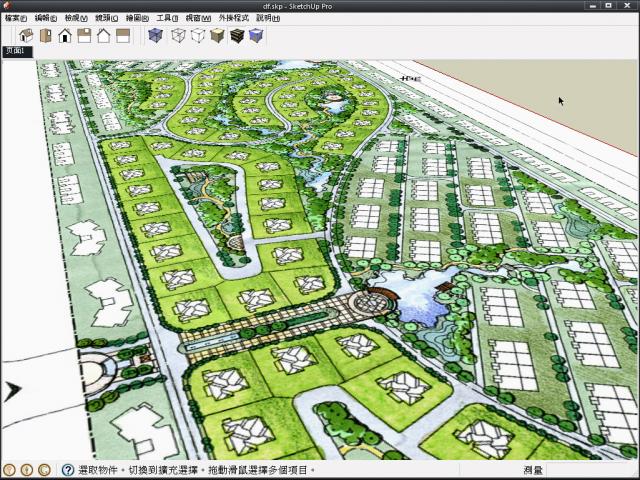Select the Front view house icon

[65, 36]
